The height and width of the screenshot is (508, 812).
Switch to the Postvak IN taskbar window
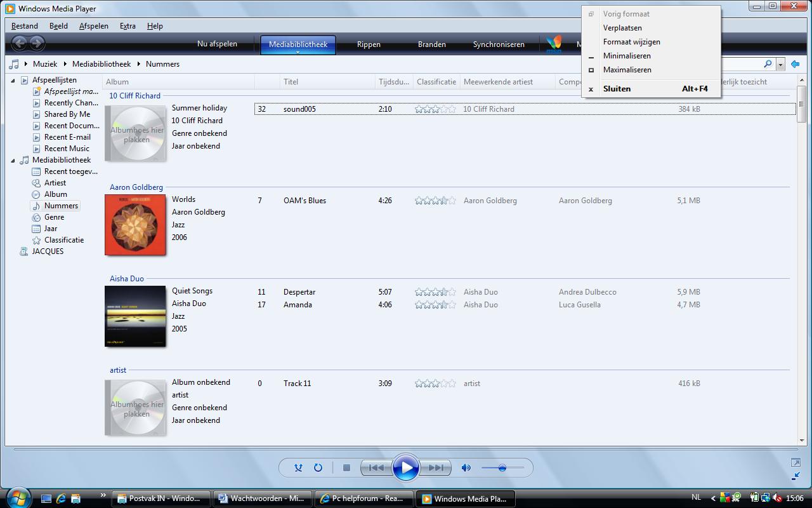coord(161,498)
